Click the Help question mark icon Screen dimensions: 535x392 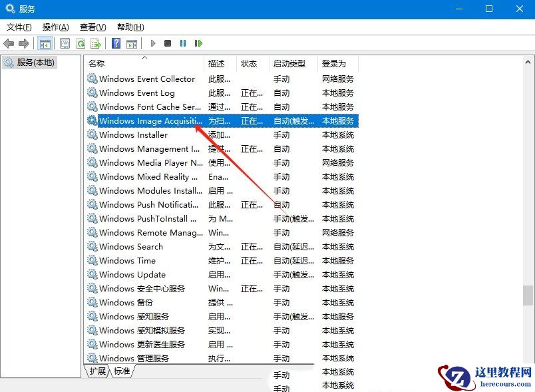point(116,43)
